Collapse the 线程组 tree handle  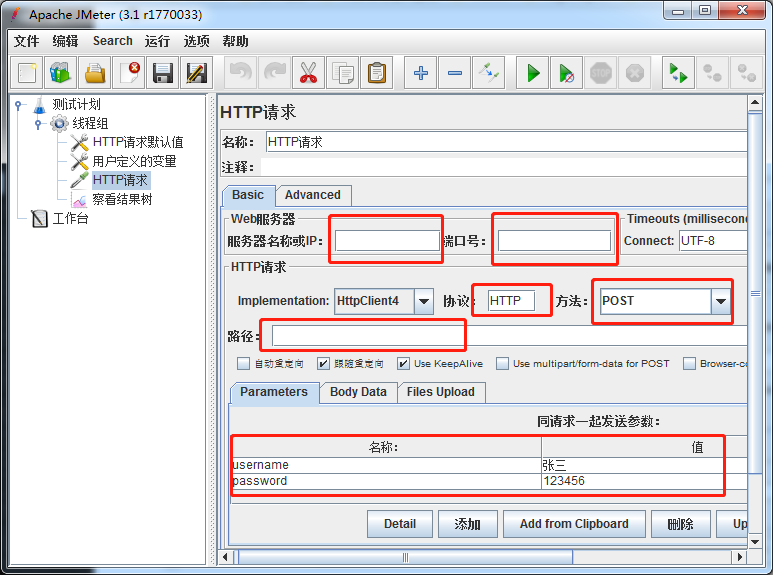pyautogui.click(x=38, y=123)
